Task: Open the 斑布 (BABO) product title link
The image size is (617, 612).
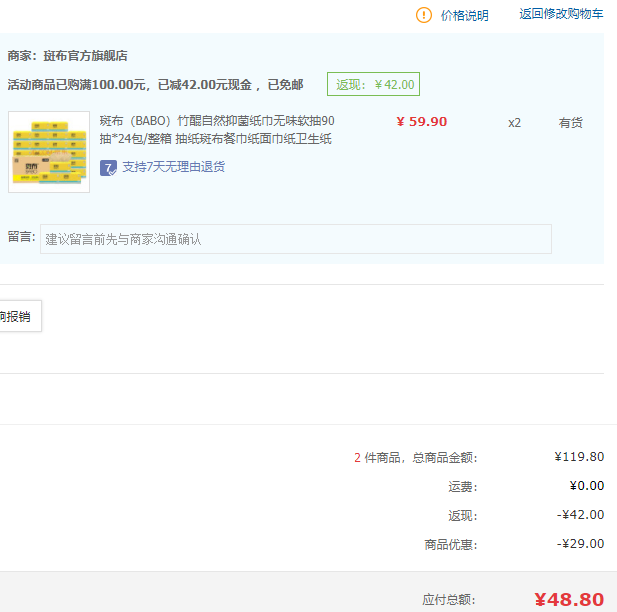Action: (x=217, y=130)
